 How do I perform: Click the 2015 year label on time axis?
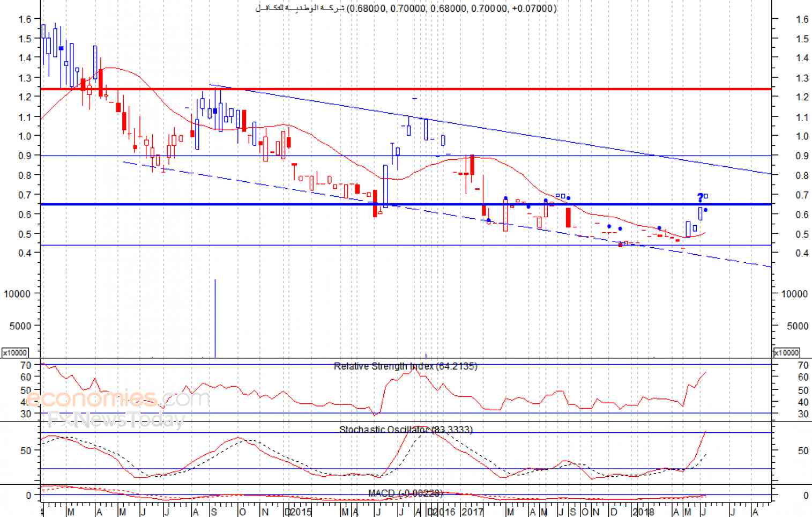tap(300, 512)
